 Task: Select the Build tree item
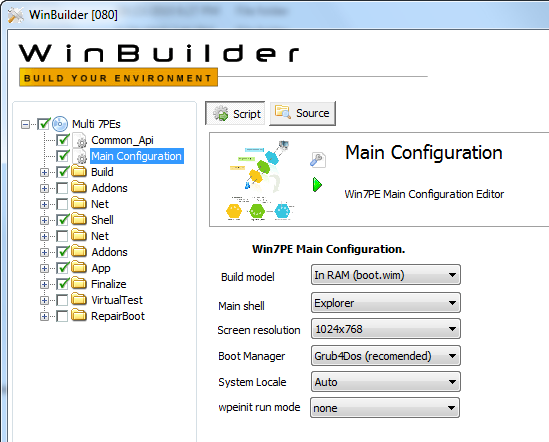coord(102,172)
